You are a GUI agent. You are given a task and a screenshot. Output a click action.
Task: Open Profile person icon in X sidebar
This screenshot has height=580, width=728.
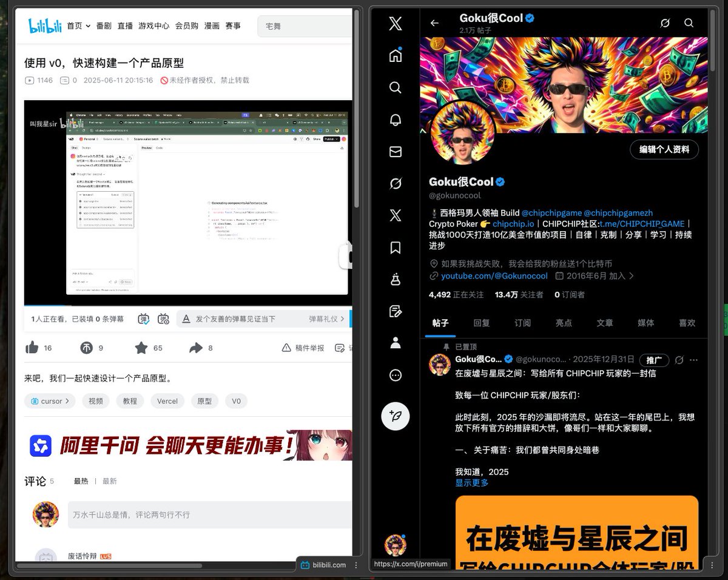click(396, 343)
